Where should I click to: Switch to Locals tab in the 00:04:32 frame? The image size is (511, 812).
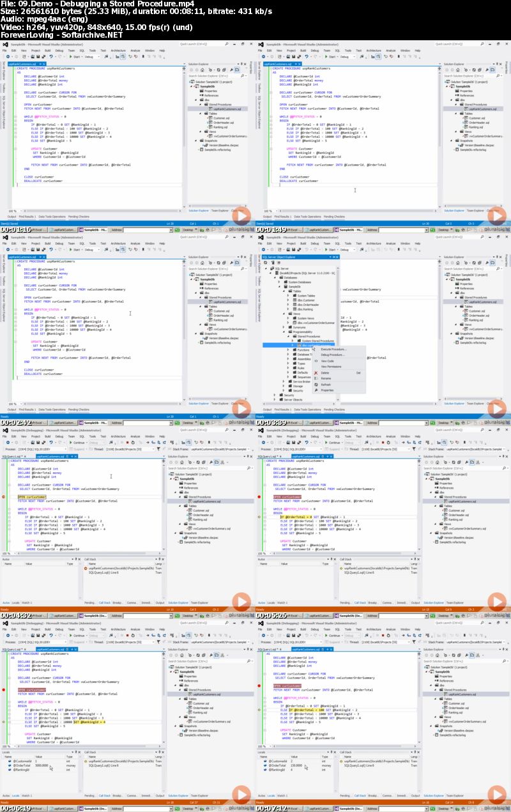[15, 602]
